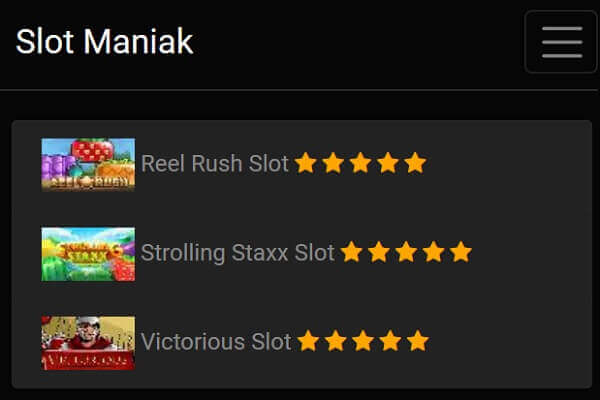Click the Reel Rush Slot link text
The width and height of the screenshot is (600, 400).
point(215,163)
